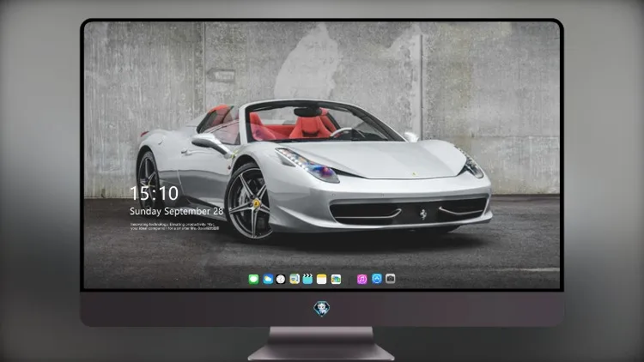The height and width of the screenshot is (362, 644).
Task: Click the logo badge on monitor chin
Action: coord(322,309)
